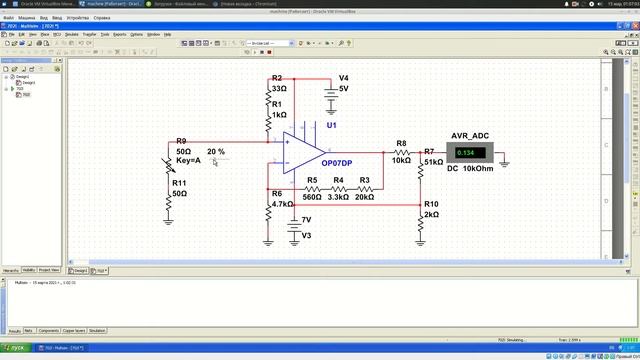Image resolution: width=640 pixels, height=360 pixels.
Task: Switch to the Hierarchy tab
Action: pyautogui.click(x=11, y=270)
